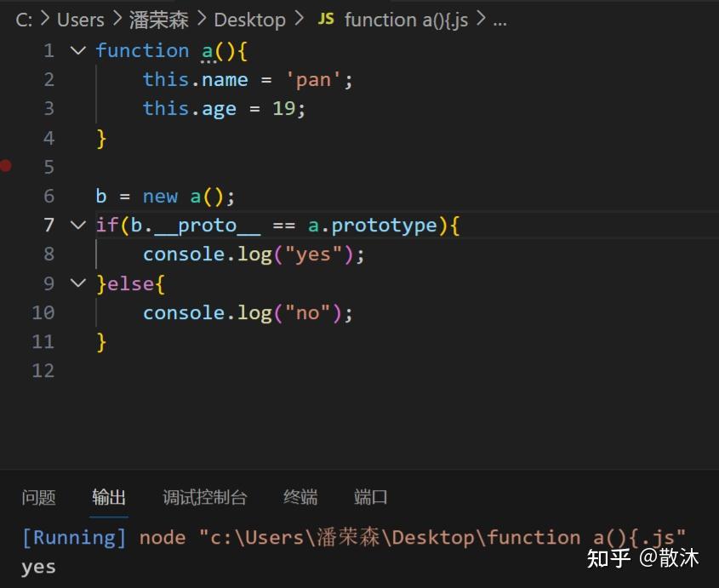Click the this.name property on line 2
Screen dimensions: 719x588
[196, 80]
